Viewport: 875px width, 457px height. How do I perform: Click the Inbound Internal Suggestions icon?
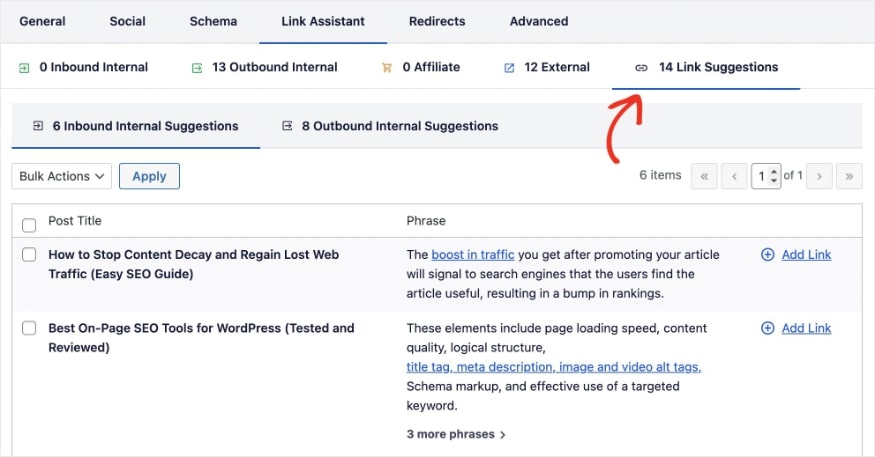[37, 126]
